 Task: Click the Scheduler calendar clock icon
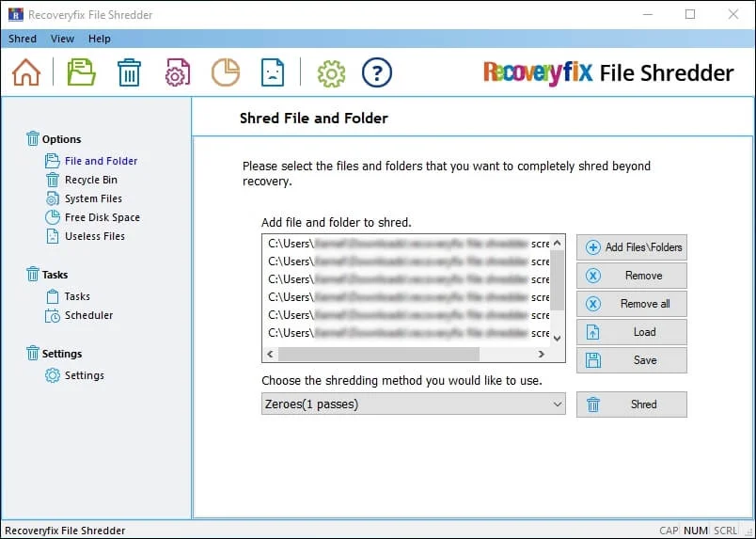[52, 315]
